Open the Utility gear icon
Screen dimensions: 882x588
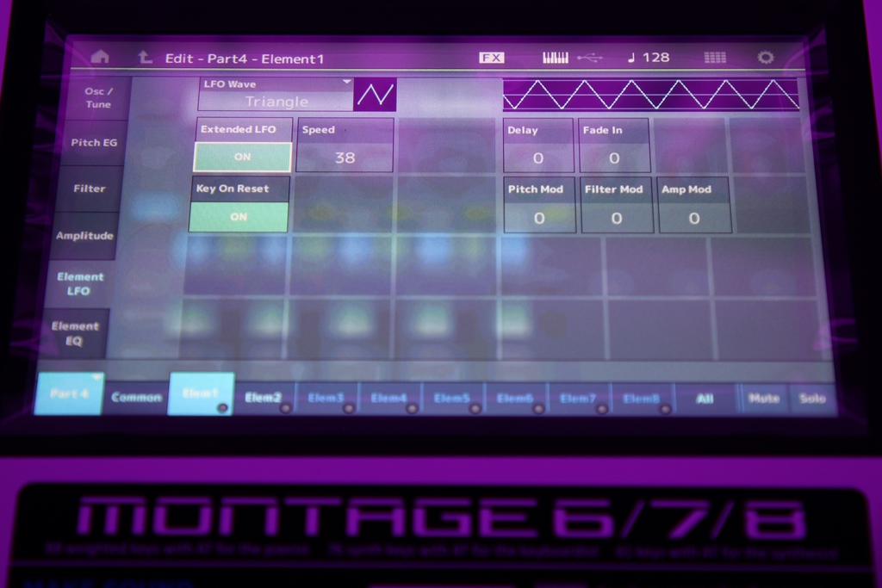click(765, 58)
